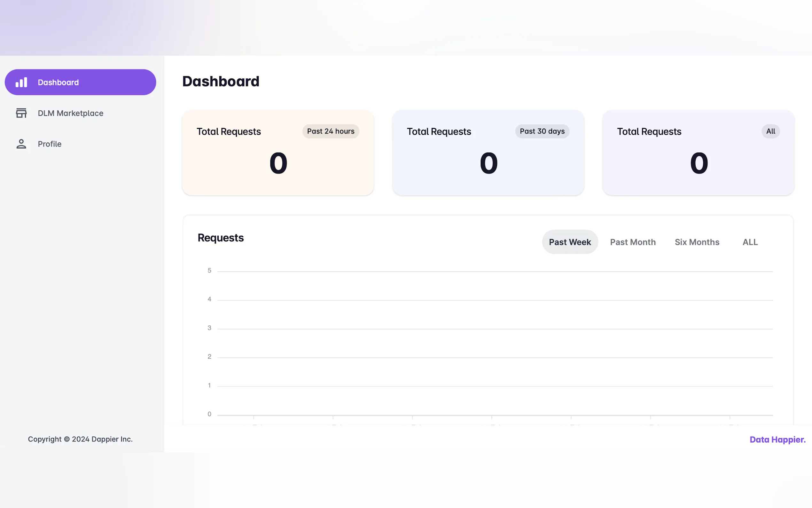Click the Data Happier footer link
Screen dimensions: 812x508
click(777, 440)
